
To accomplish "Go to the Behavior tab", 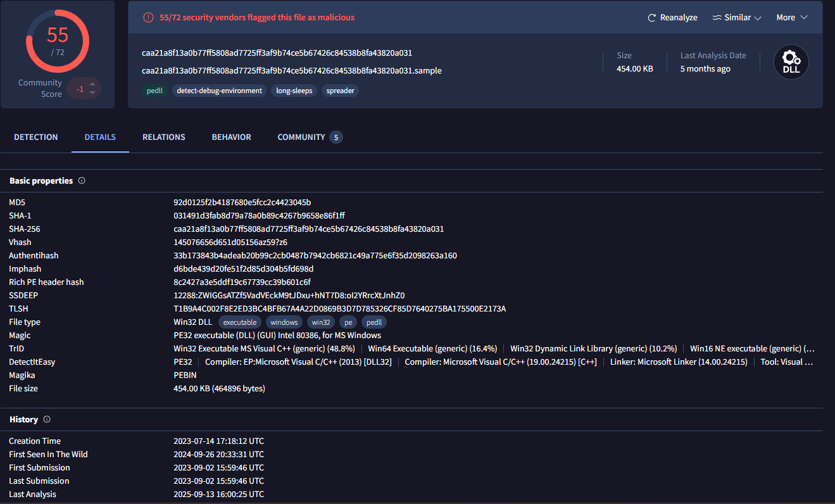I will point(232,137).
